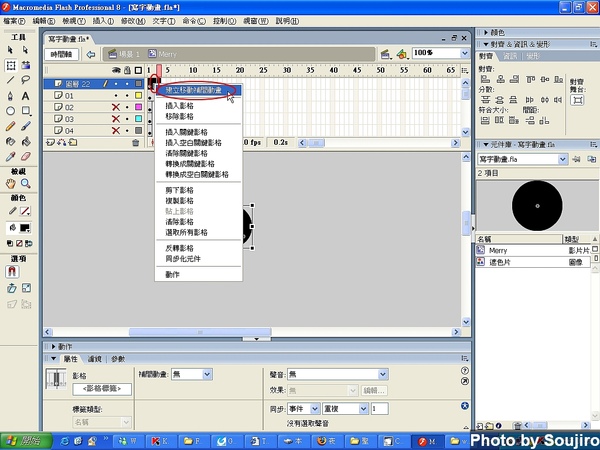Screen dimensions: 600x450
Task: Select the Ink Bottle tool
Action: click(x=11, y=141)
